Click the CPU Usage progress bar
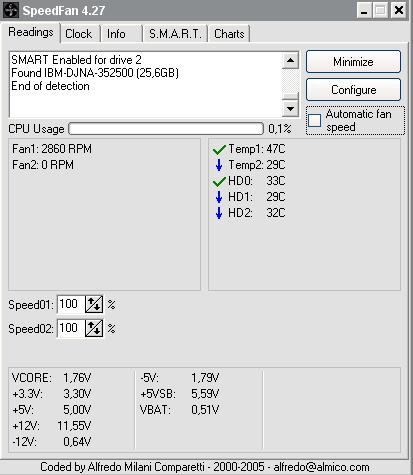The image size is (413, 475). (166, 129)
